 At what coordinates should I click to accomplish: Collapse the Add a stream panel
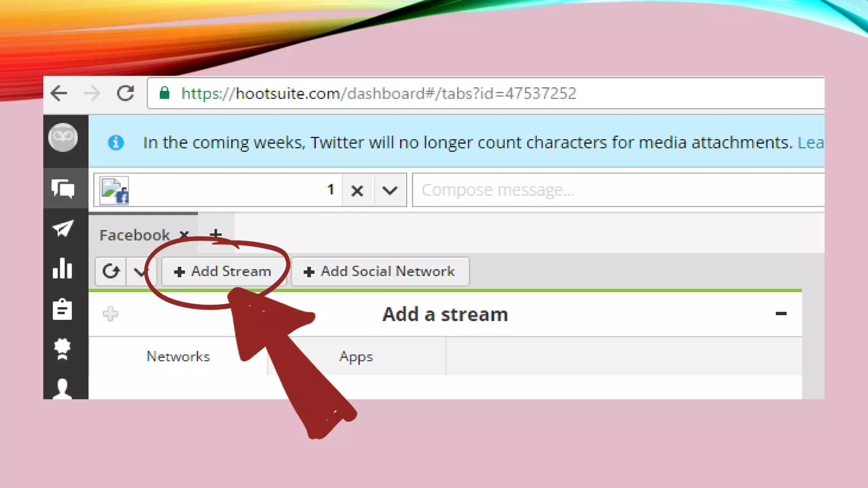tap(781, 314)
